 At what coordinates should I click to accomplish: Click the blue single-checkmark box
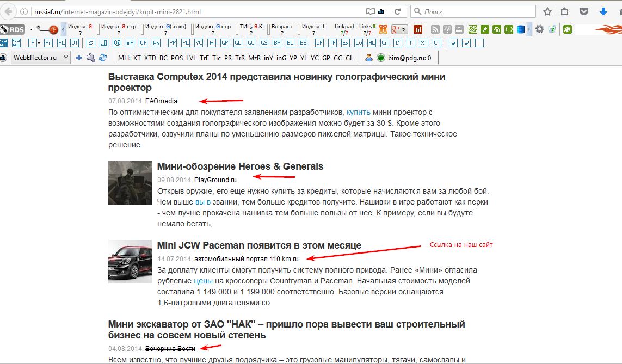coord(453,43)
